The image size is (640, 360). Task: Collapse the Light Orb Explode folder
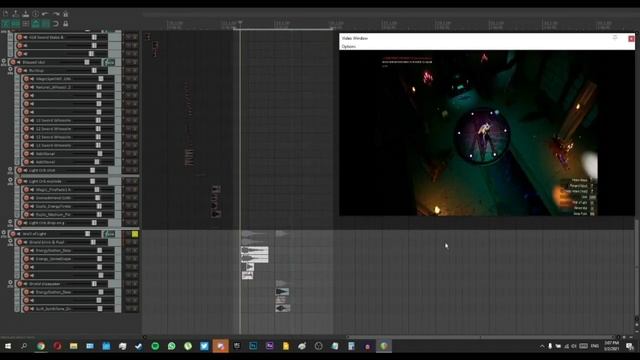10,180
